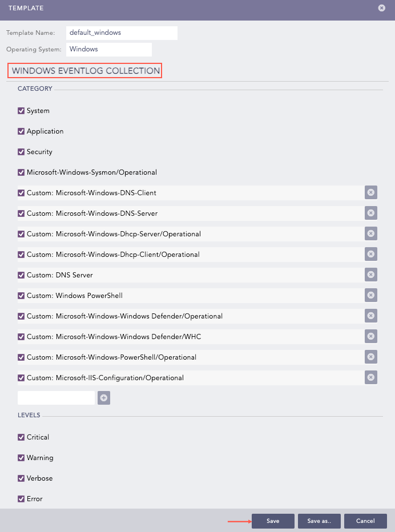Disable the Microsoft-Windows-Sysmon/Operational checkbox

point(21,172)
